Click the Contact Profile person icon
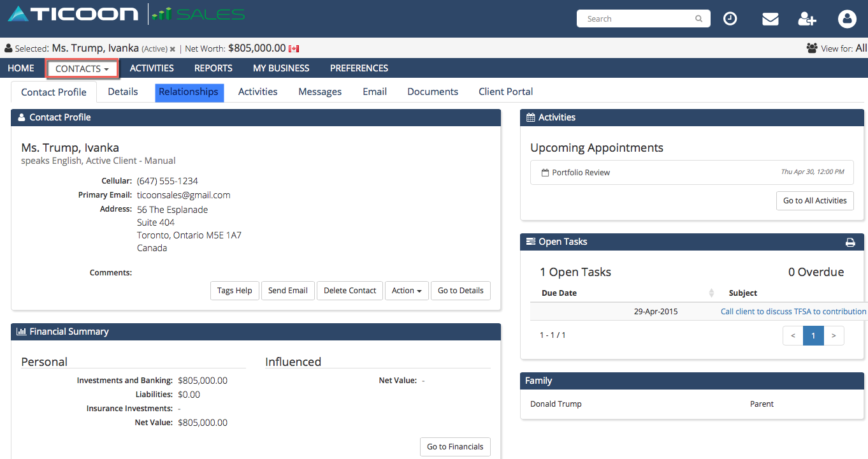The image size is (868, 459). coord(22,117)
